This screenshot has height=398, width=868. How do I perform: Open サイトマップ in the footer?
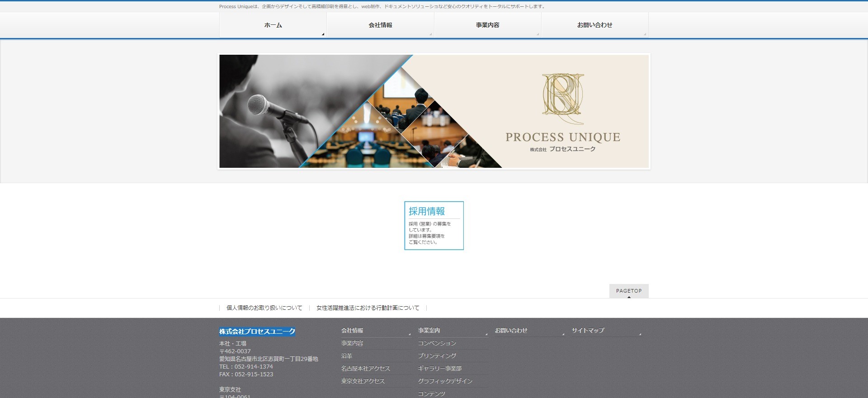coord(588,331)
